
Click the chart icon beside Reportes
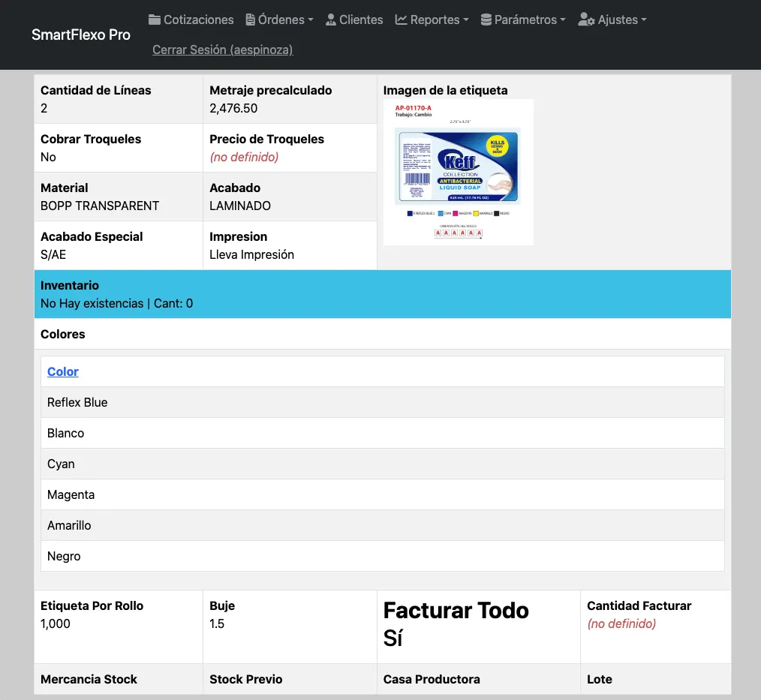point(402,20)
